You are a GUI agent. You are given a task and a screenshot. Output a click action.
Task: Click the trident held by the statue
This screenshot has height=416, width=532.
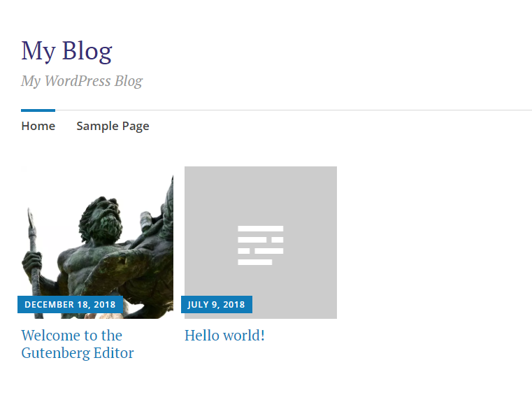tap(34, 258)
